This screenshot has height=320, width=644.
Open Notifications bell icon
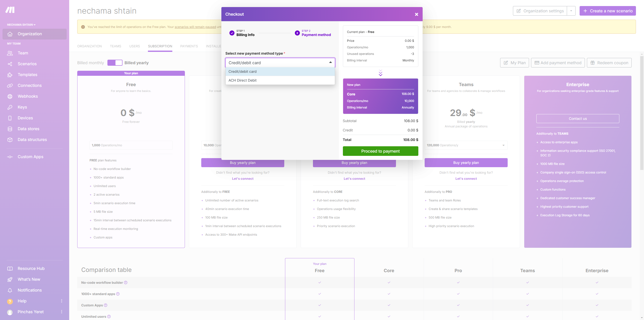pos(10,290)
